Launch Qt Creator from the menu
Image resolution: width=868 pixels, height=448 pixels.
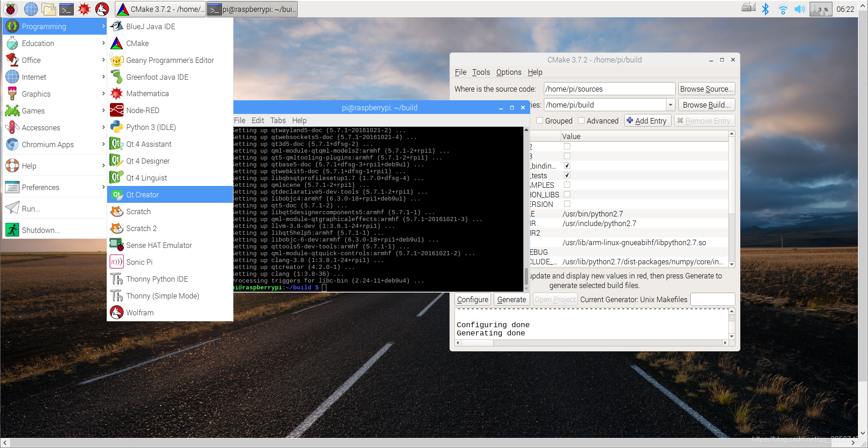[170, 195]
